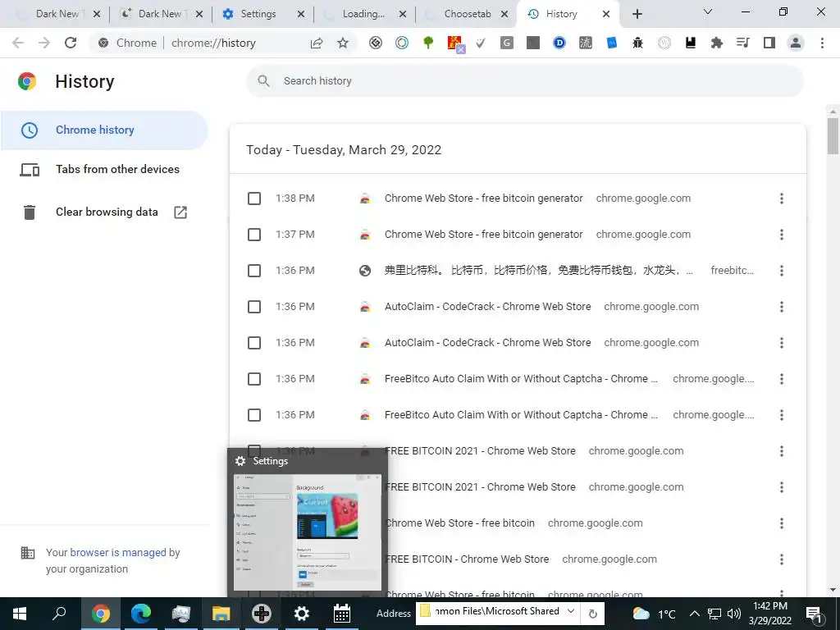Open the black bookmark extension icon
The height and width of the screenshot is (630, 840).
click(x=691, y=43)
